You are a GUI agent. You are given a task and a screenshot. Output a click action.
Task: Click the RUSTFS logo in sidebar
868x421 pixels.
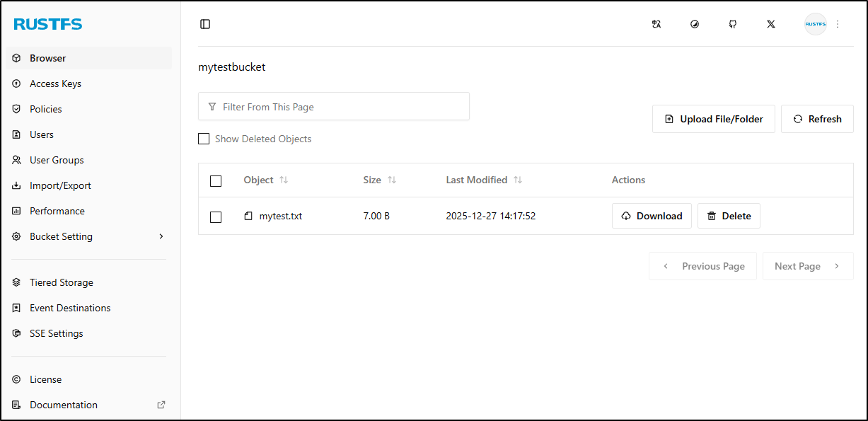point(48,25)
